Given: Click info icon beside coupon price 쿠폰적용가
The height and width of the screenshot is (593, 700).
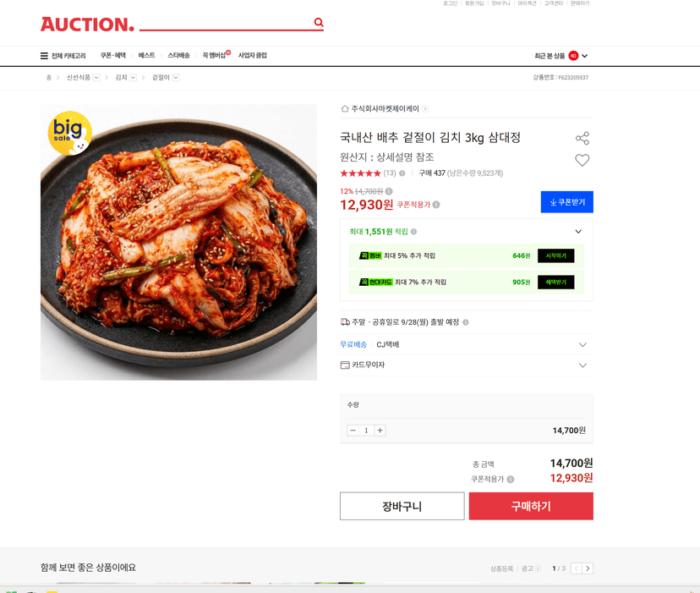Looking at the screenshot, I should tap(436, 205).
